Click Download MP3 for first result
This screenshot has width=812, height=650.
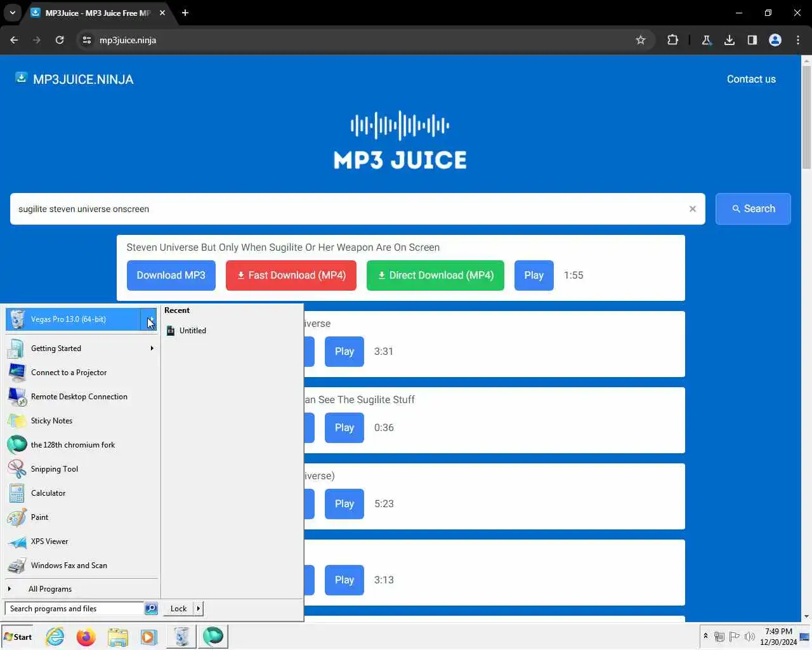[x=171, y=275]
